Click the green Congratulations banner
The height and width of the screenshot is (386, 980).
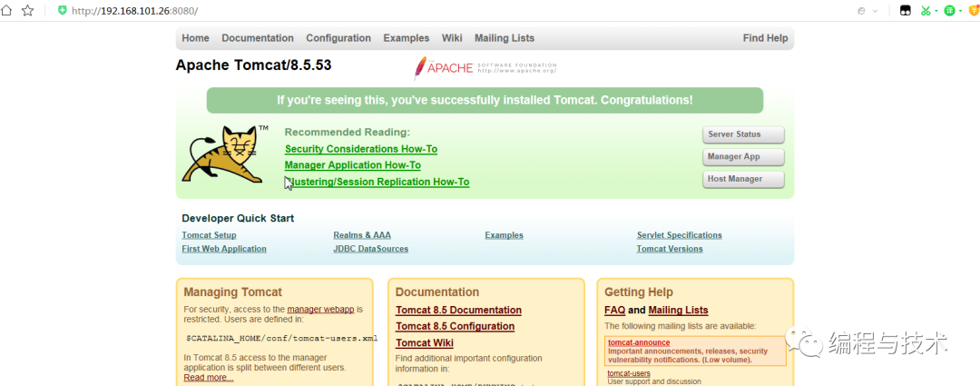click(x=485, y=100)
